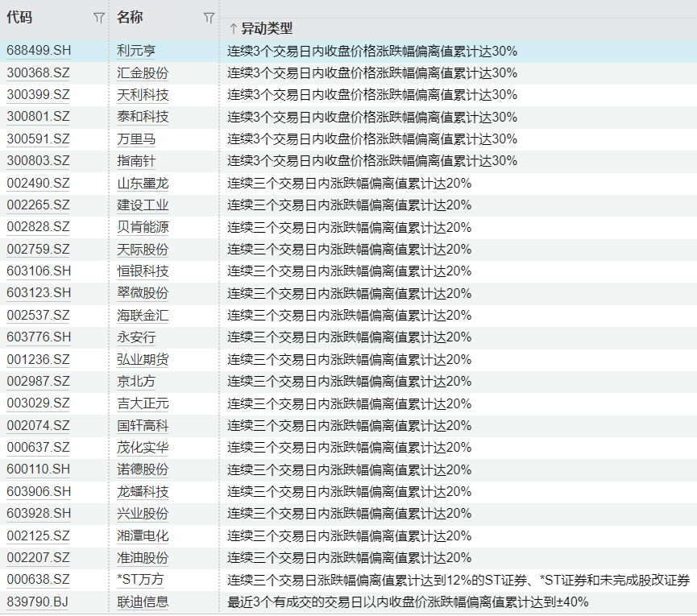Open stock name 国轩高科
Viewport: 697px width, 616px height.
[143, 425]
